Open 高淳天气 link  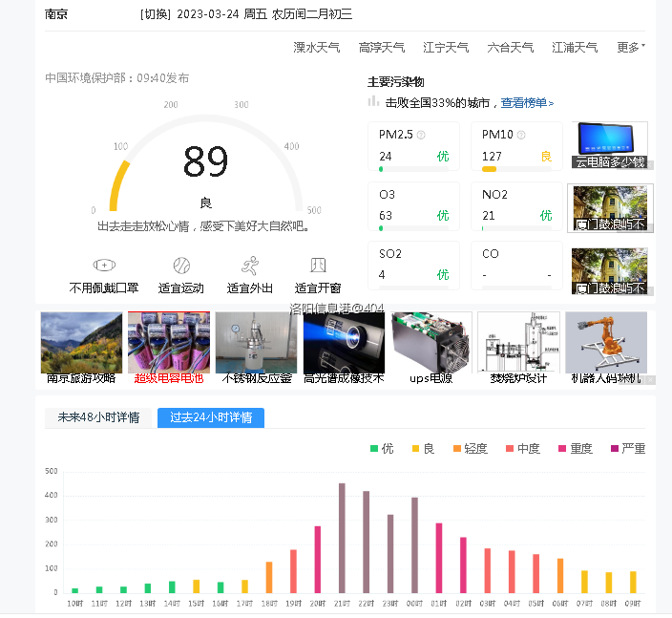pos(382,47)
